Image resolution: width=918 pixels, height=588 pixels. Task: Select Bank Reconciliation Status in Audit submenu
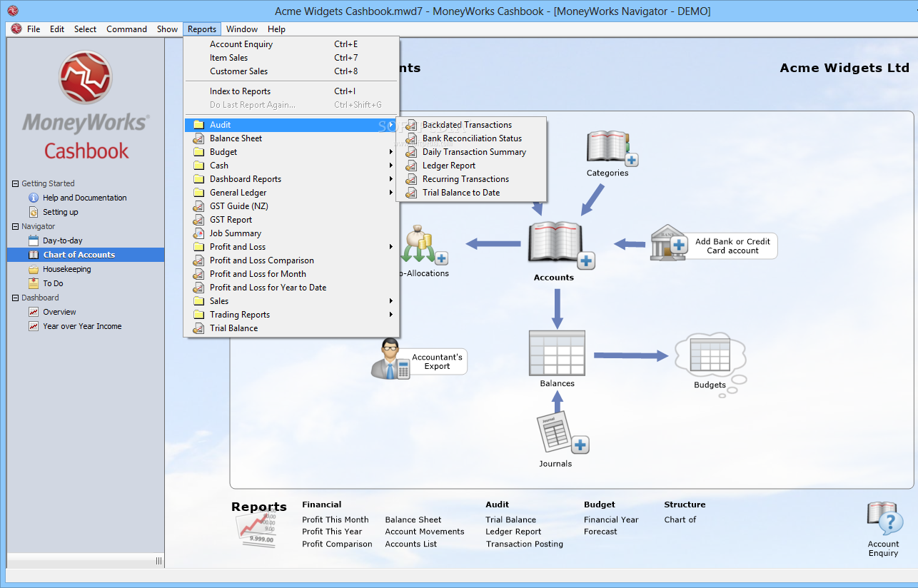[x=471, y=138]
